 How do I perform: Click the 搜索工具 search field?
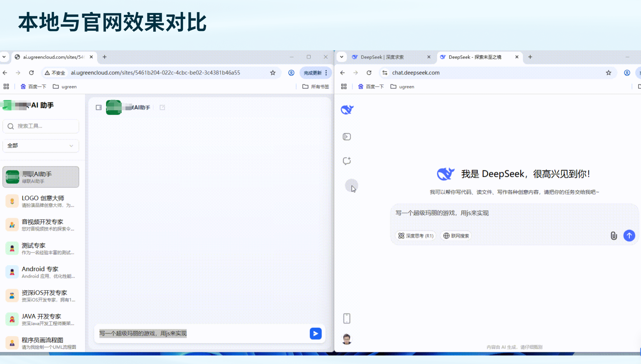coord(41,126)
